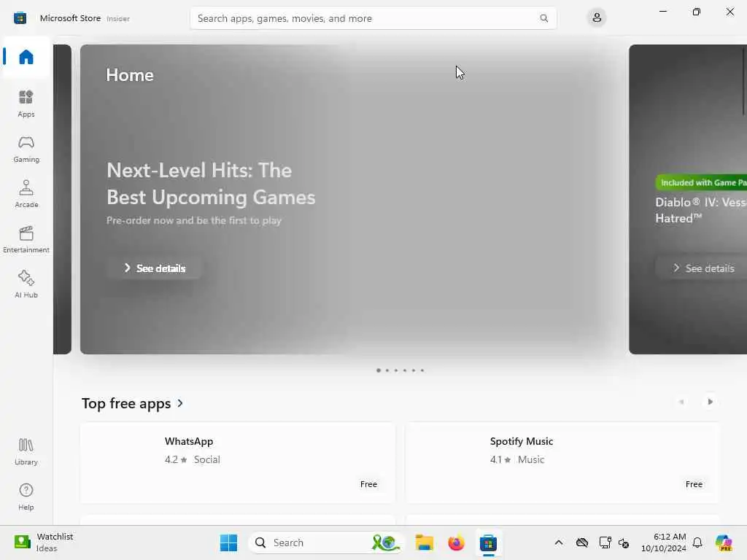Click the OneDrive cloud tray icon

[x=581, y=542]
